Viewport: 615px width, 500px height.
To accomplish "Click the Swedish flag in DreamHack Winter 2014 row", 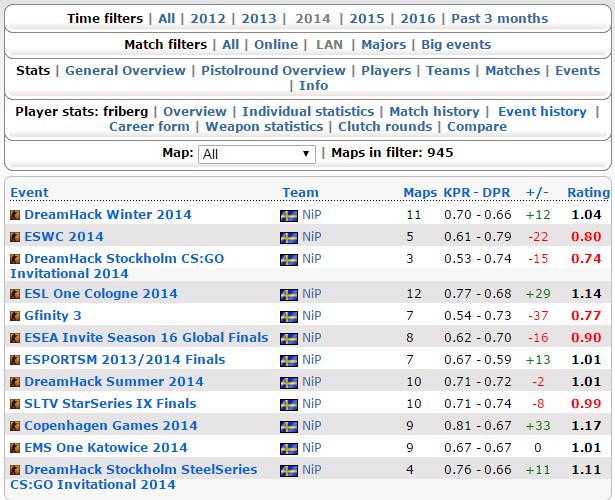I will point(289,216).
